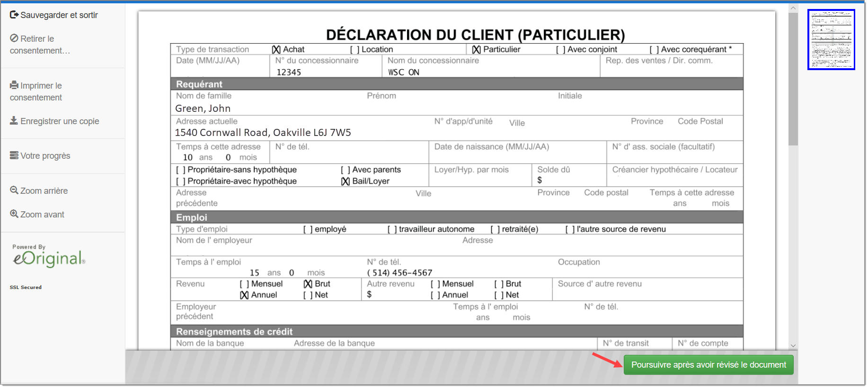Select Imprimer le consentement text link
This screenshot has height=388, width=868.
[x=36, y=91]
